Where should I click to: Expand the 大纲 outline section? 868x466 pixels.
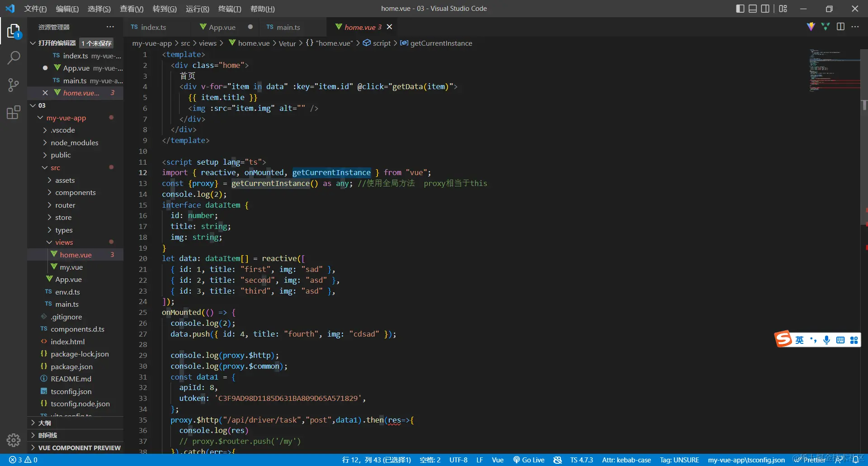coord(75,423)
